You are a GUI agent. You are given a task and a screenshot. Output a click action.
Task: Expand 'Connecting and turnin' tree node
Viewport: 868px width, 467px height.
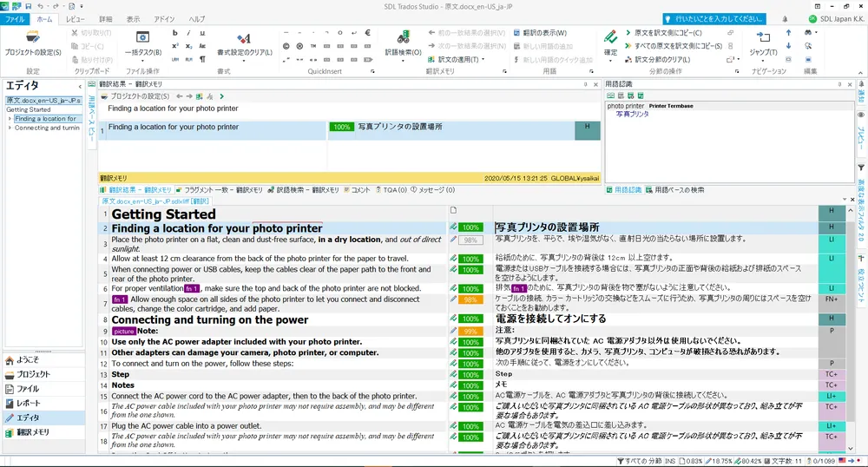click(x=10, y=128)
